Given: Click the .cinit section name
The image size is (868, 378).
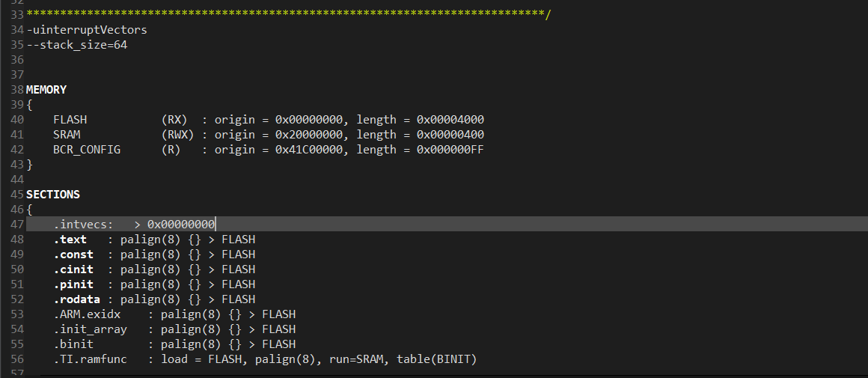Looking at the screenshot, I should pyautogui.click(x=73, y=269).
